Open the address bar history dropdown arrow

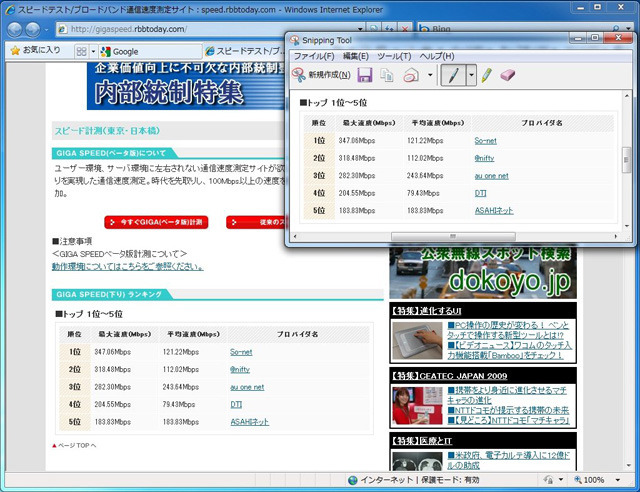[360, 29]
